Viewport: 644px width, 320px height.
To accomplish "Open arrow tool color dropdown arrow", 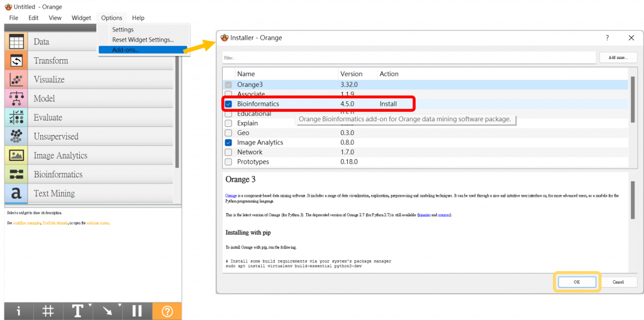I will pos(119,305).
